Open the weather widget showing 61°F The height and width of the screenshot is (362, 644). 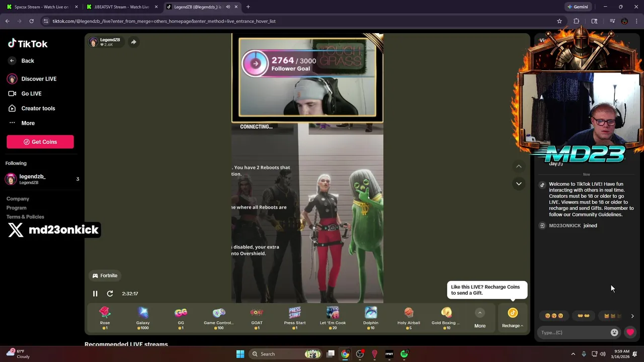click(19, 354)
